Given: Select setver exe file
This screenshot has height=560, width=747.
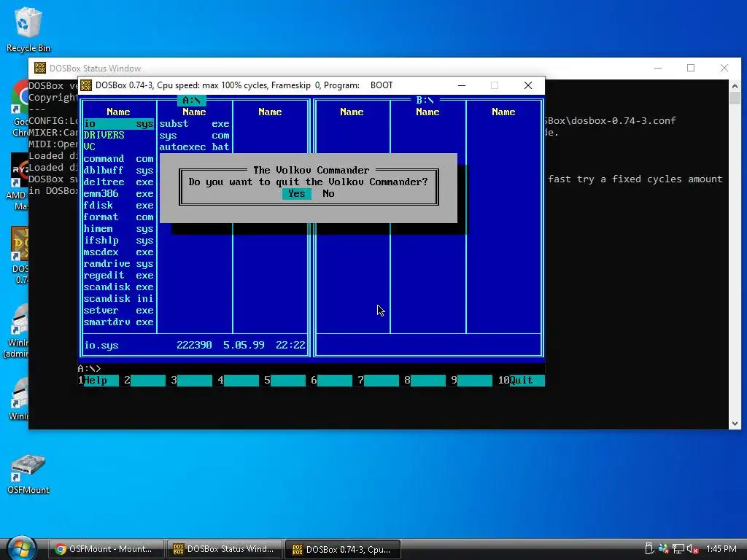Looking at the screenshot, I should tap(119, 311).
